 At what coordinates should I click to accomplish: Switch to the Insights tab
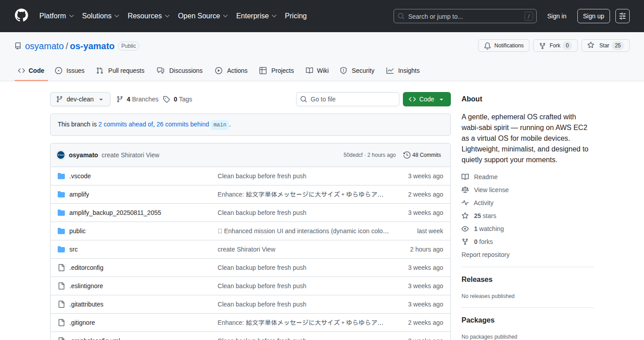tap(403, 71)
